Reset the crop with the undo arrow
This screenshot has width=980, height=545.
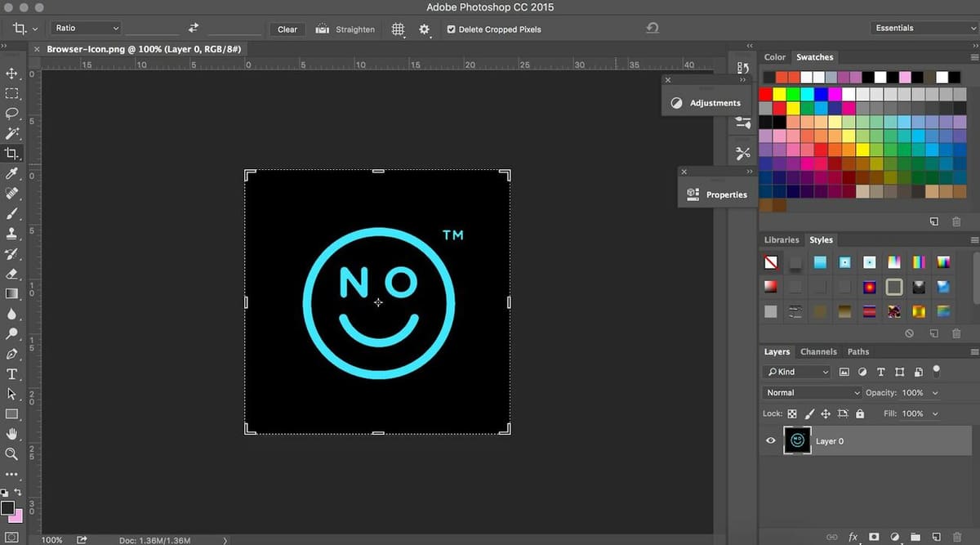tap(653, 29)
